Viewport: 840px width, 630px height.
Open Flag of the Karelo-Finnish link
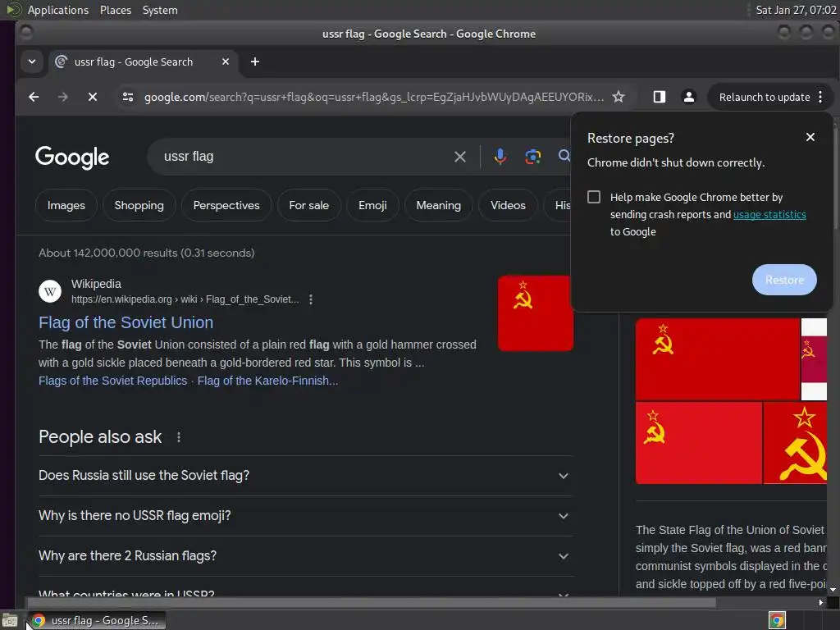(268, 381)
